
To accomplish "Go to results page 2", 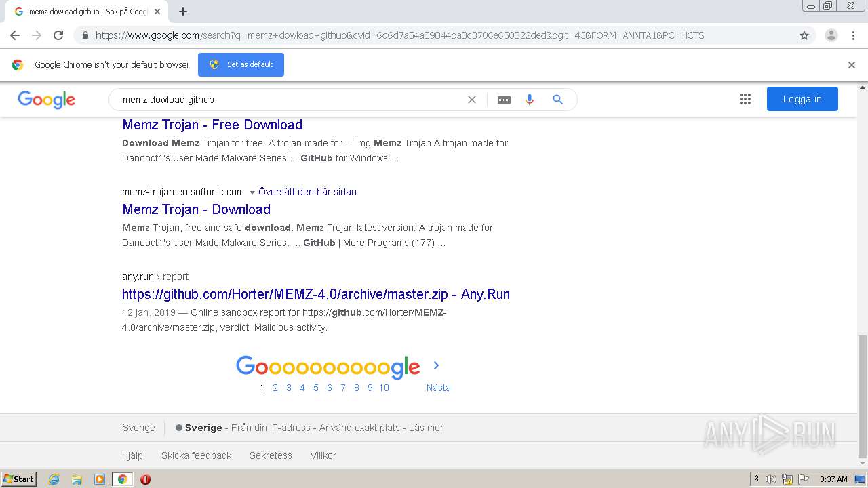I will (x=275, y=388).
